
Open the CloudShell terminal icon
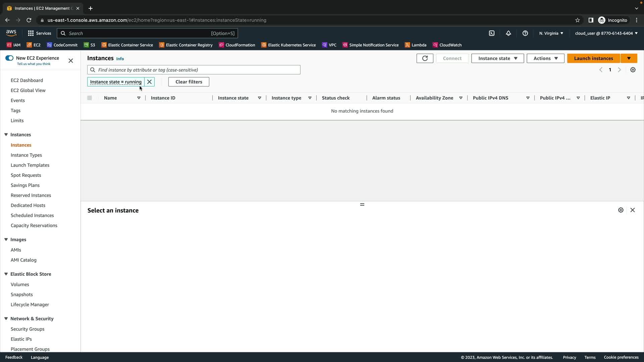(x=492, y=33)
